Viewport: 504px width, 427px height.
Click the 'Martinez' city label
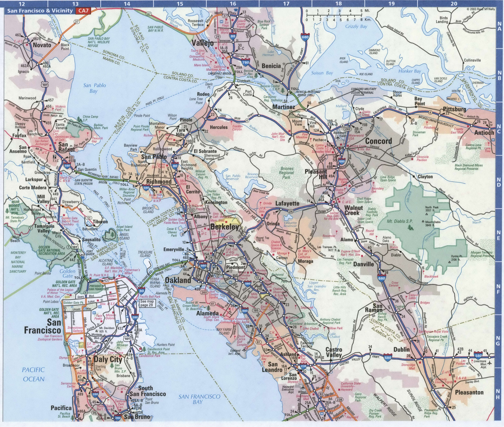pos(283,107)
